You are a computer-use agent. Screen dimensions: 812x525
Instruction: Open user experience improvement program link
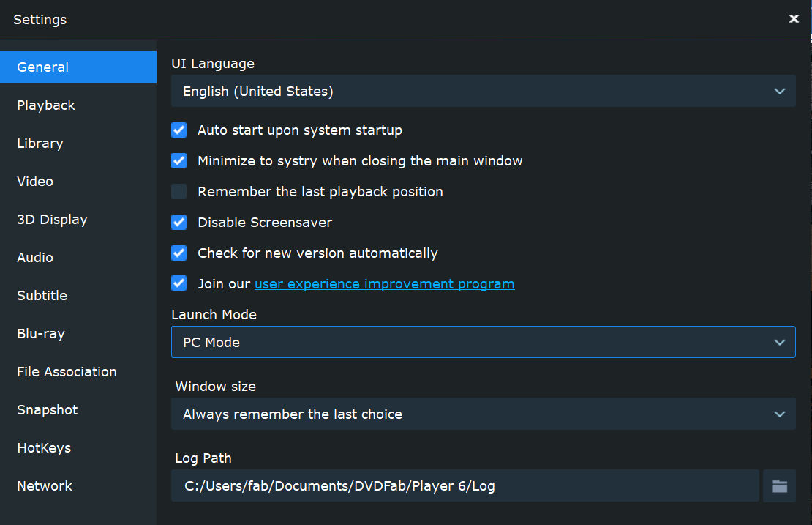coord(384,284)
